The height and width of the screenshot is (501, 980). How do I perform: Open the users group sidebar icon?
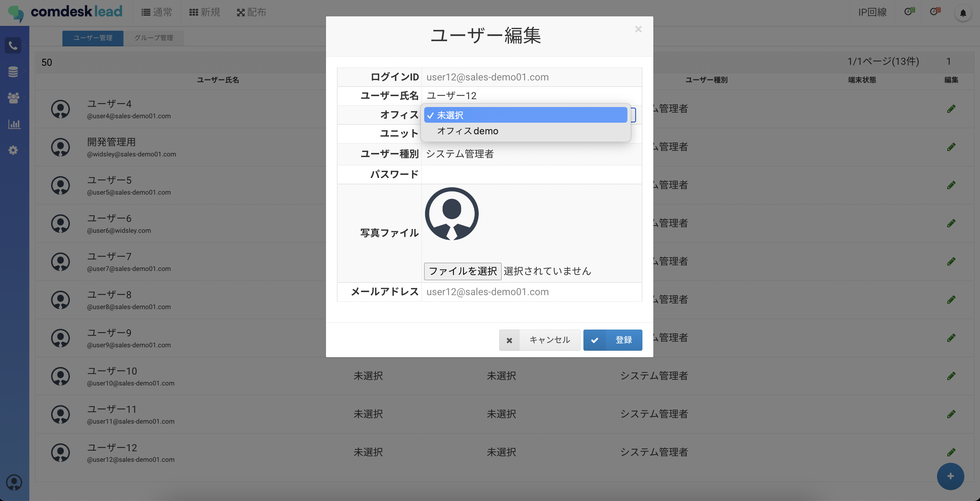13,98
